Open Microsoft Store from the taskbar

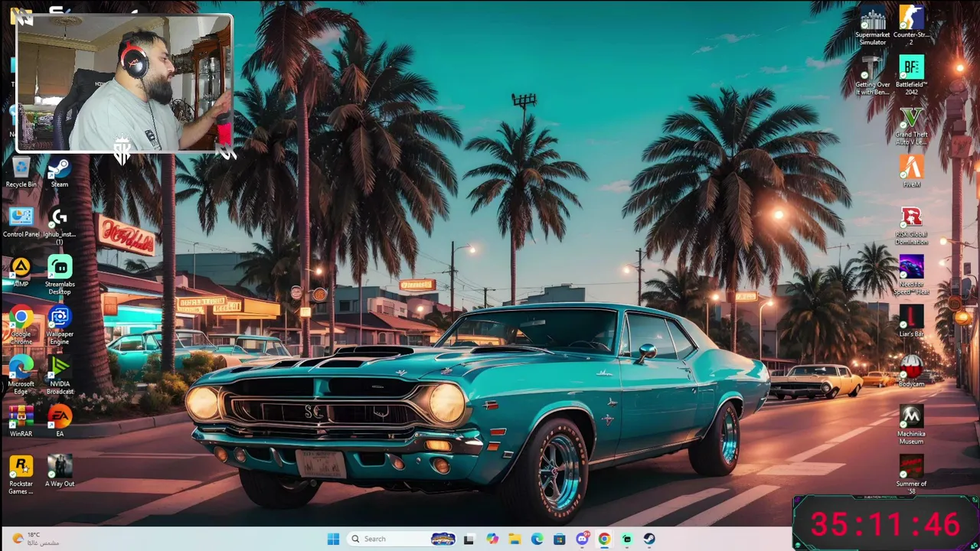pyautogui.click(x=560, y=539)
